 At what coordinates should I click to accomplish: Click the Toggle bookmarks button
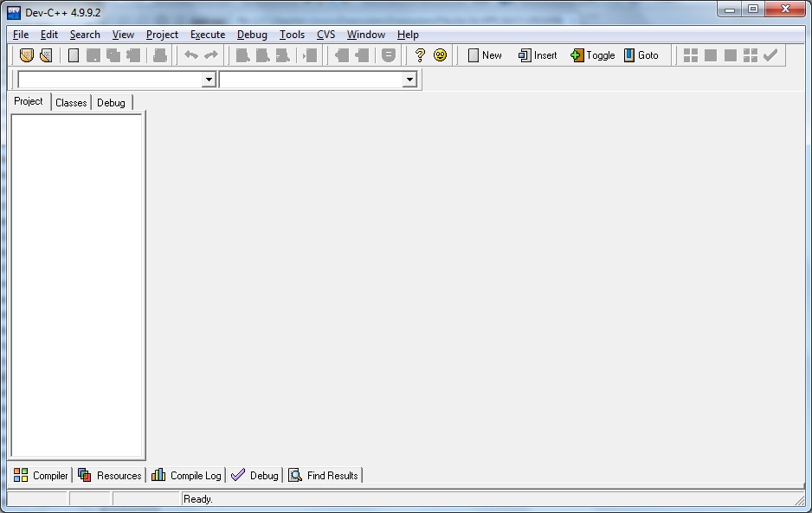coord(592,55)
